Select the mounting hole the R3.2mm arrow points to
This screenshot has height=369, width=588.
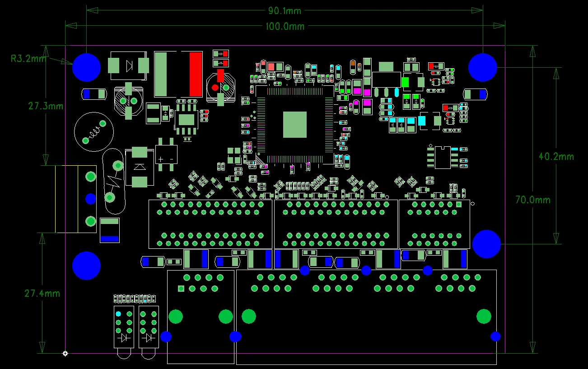coord(86,67)
